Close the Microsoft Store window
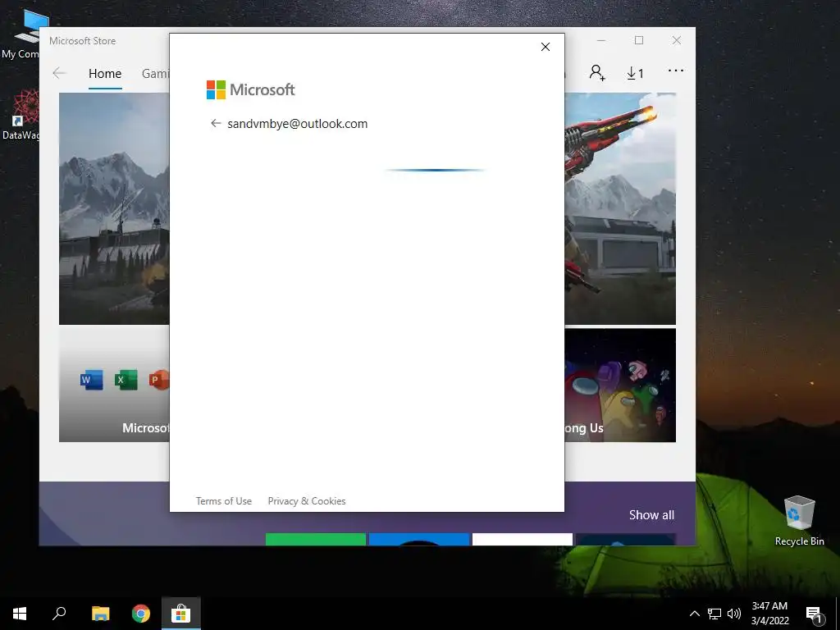840x630 pixels. pos(677,41)
